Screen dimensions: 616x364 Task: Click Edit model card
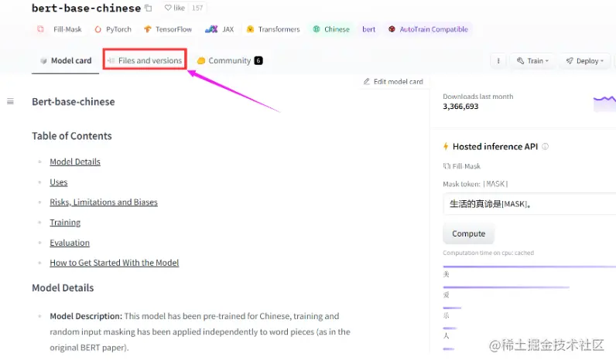[393, 81]
